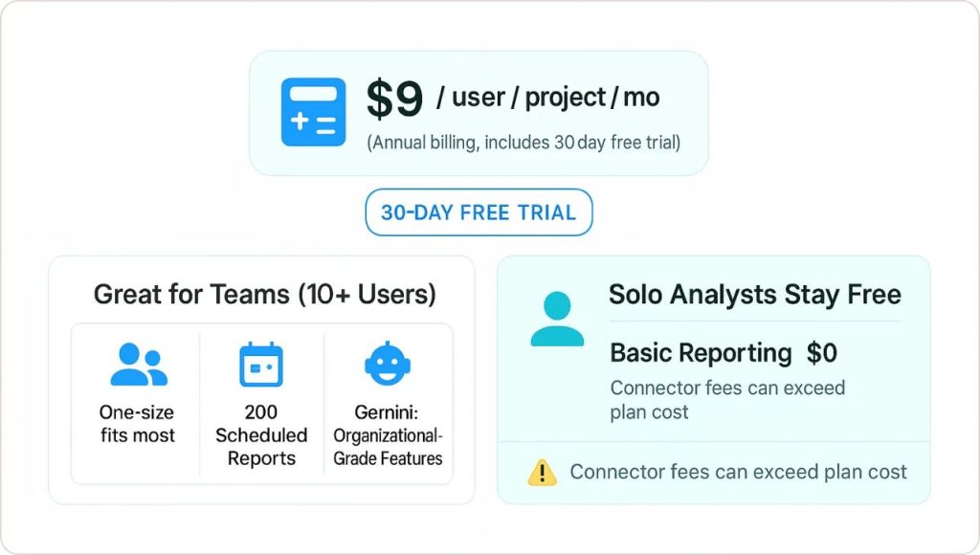Screen dimensions: 980x555
Task: Select the "/ user / project / mo" text
Action: coord(547,98)
